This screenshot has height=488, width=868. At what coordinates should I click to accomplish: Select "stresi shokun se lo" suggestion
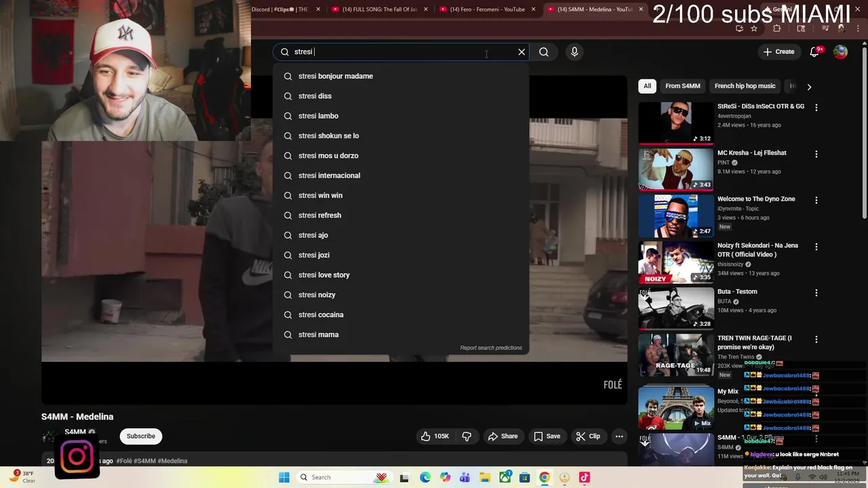click(401, 136)
